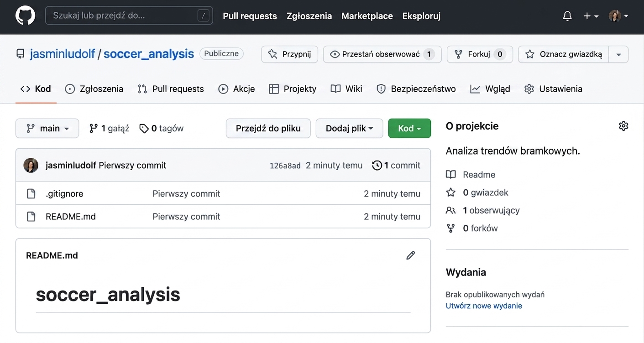The image size is (644, 343).
Task: Focus the Szukaj lub przejdź do search field
Action: pyautogui.click(x=129, y=16)
